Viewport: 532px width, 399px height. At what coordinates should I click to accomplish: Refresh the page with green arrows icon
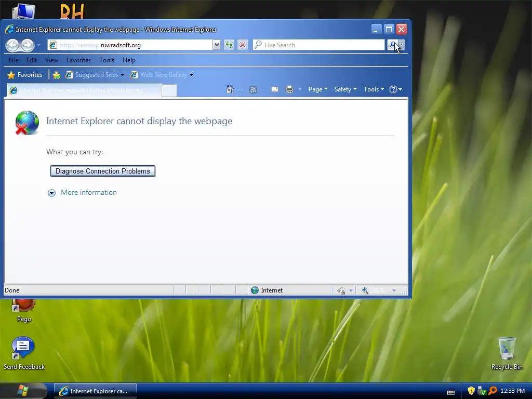pos(229,45)
